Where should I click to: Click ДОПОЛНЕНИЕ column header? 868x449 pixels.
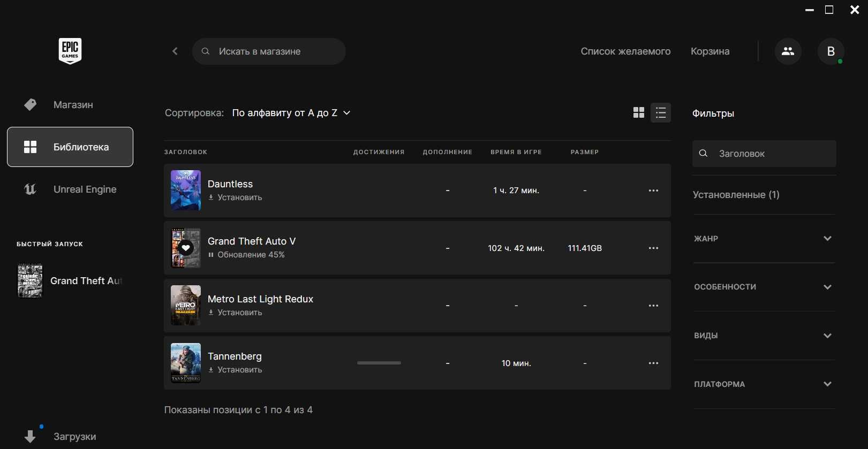click(448, 152)
